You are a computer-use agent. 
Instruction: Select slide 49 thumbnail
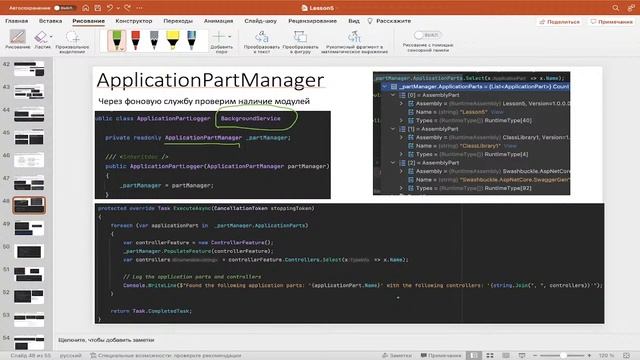(x=29, y=228)
